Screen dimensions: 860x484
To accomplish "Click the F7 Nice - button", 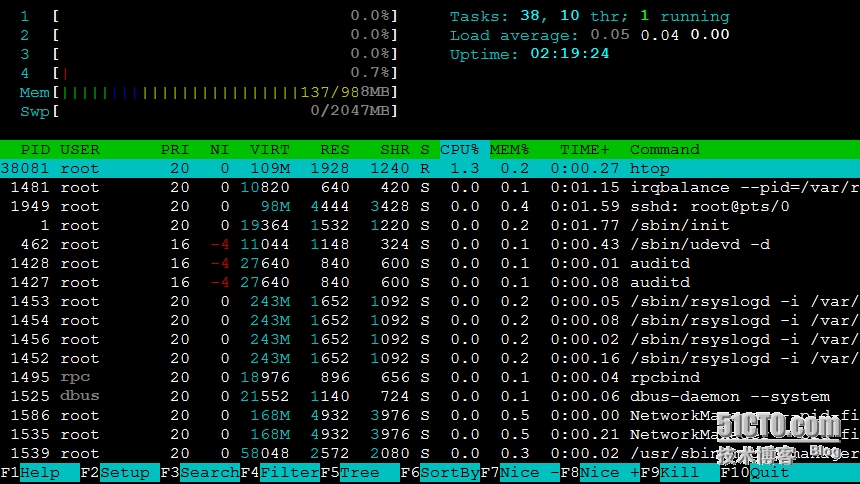I will [520, 472].
